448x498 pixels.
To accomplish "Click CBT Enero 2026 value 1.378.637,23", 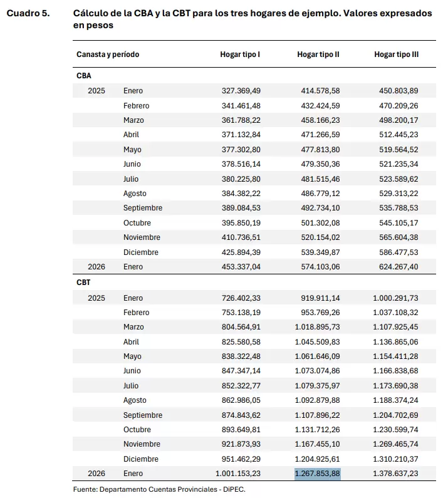I will coord(395,474).
